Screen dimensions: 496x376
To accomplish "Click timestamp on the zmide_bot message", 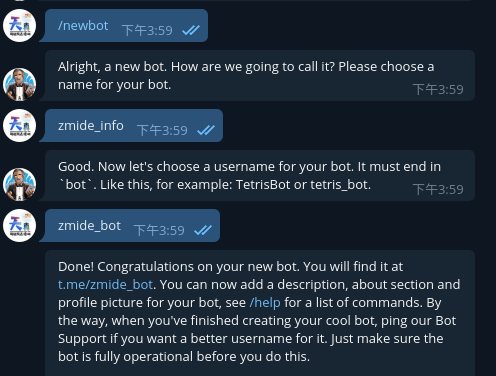I will point(159,231).
